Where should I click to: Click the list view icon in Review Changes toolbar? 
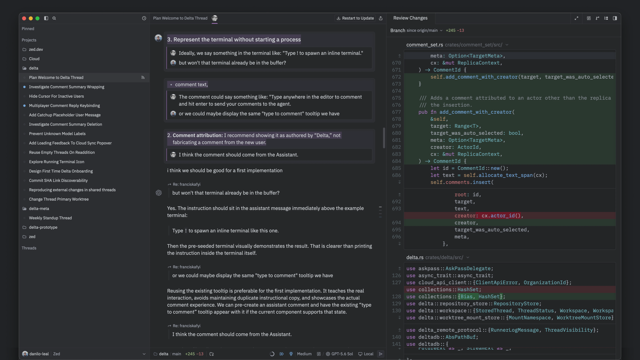606,18
